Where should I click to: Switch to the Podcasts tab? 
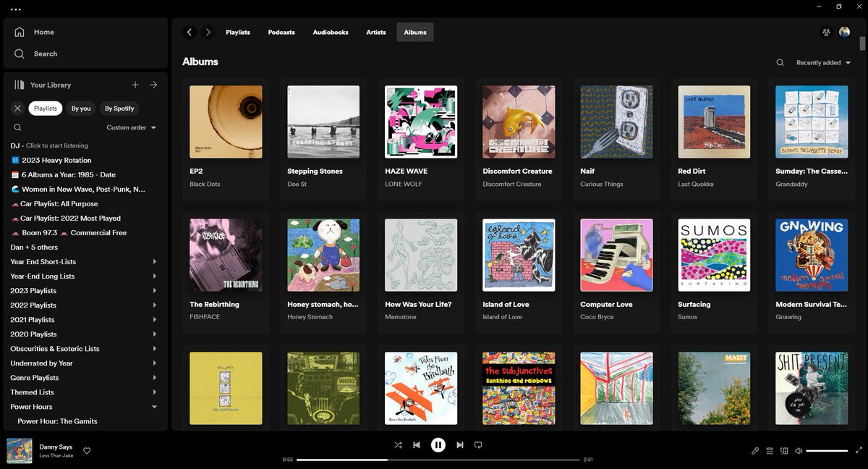[x=281, y=32]
